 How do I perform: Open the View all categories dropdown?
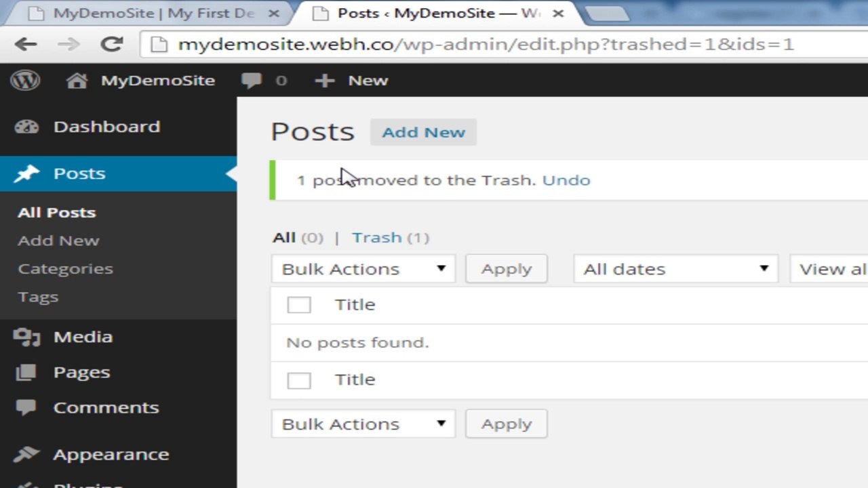tap(829, 269)
